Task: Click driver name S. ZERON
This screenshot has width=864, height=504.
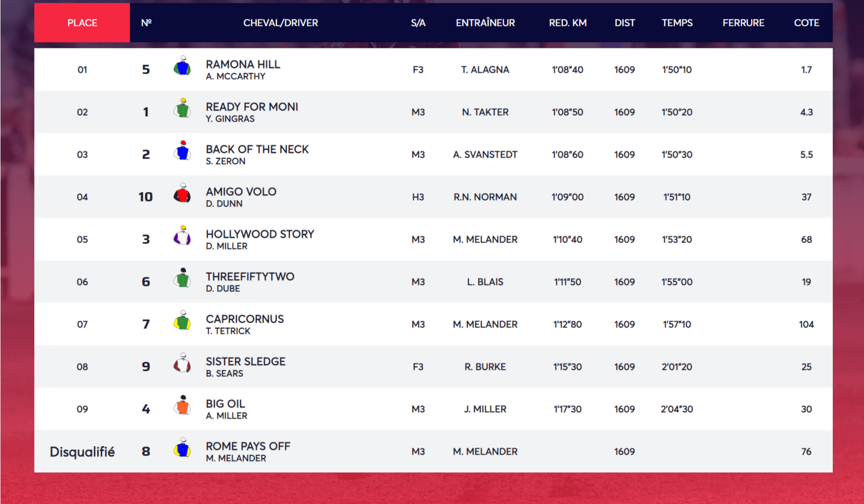Action: click(226, 161)
